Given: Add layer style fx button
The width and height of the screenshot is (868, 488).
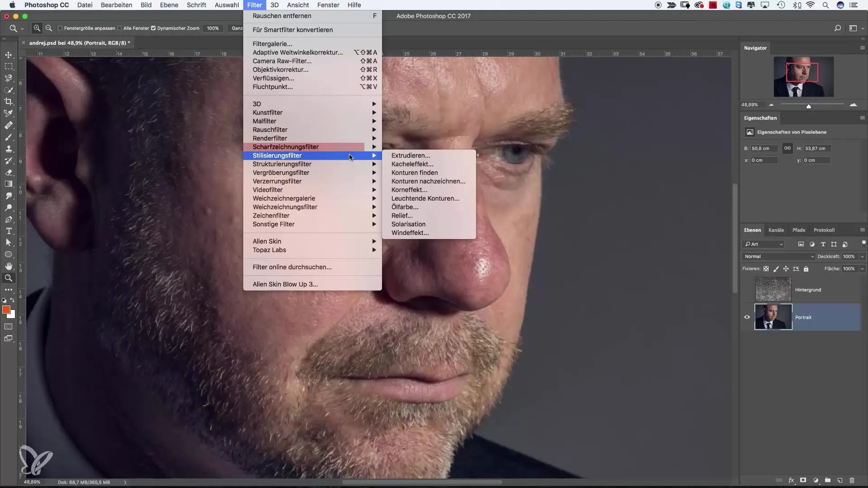Looking at the screenshot, I should (x=791, y=480).
